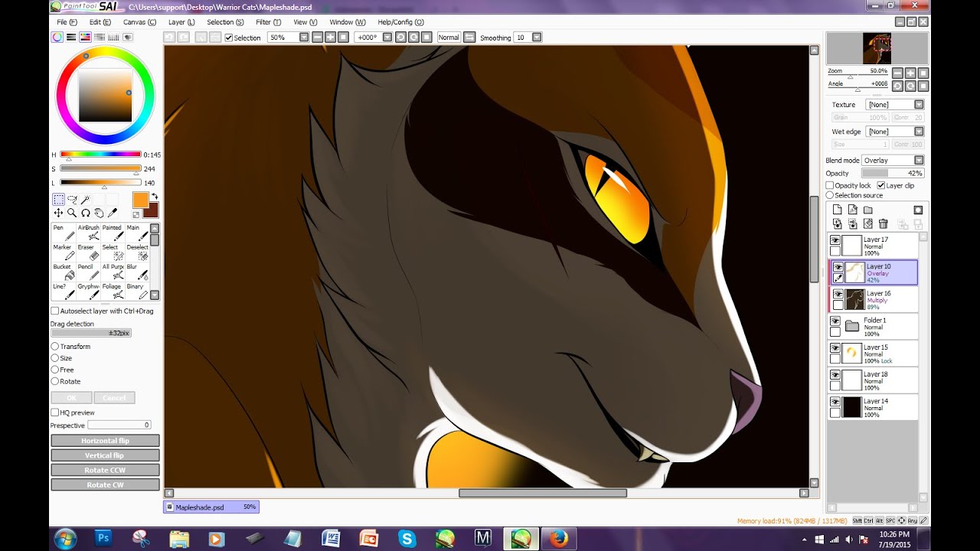The height and width of the screenshot is (551, 980).
Task: Activate the rectangular selection tool
Action: coord(58,199)
